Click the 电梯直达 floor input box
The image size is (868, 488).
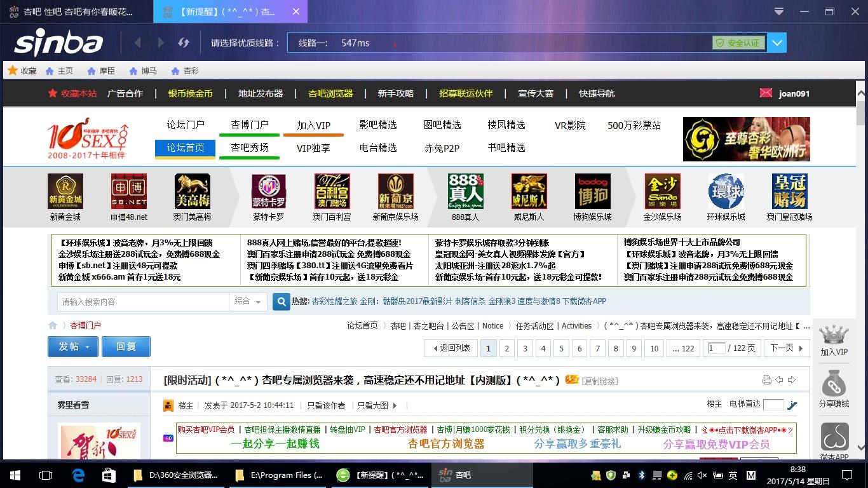pyautogui.click(x=773, y=405)
